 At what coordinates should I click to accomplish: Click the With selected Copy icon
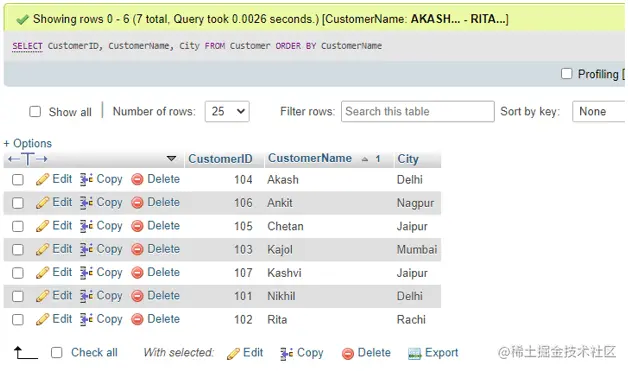pyautogui.click(x=286, y=353)
